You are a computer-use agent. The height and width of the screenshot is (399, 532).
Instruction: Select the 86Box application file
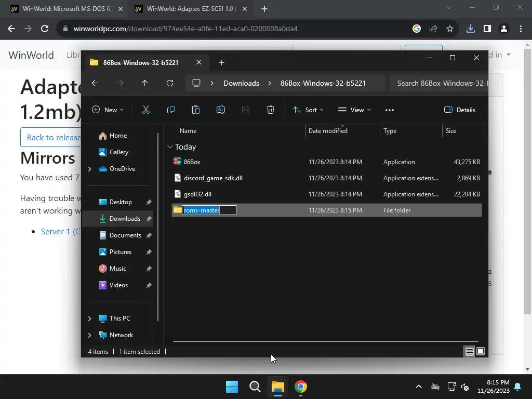click(x=327, y=162)
